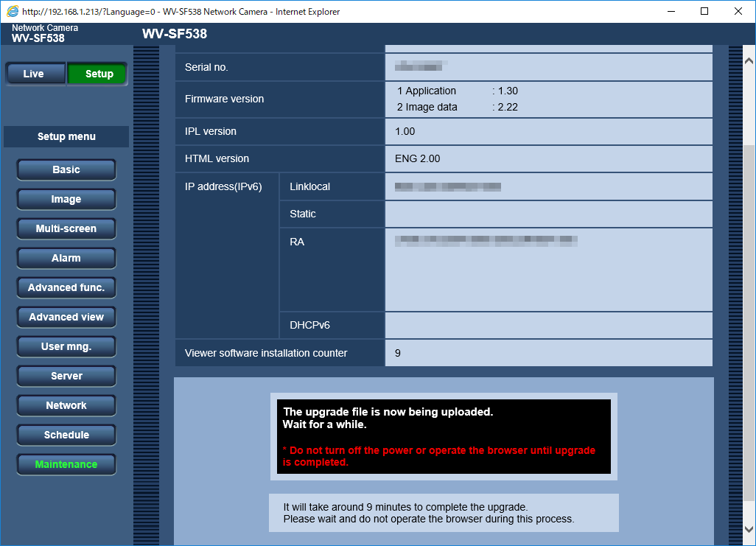Switch to Live view

(35, 74)
